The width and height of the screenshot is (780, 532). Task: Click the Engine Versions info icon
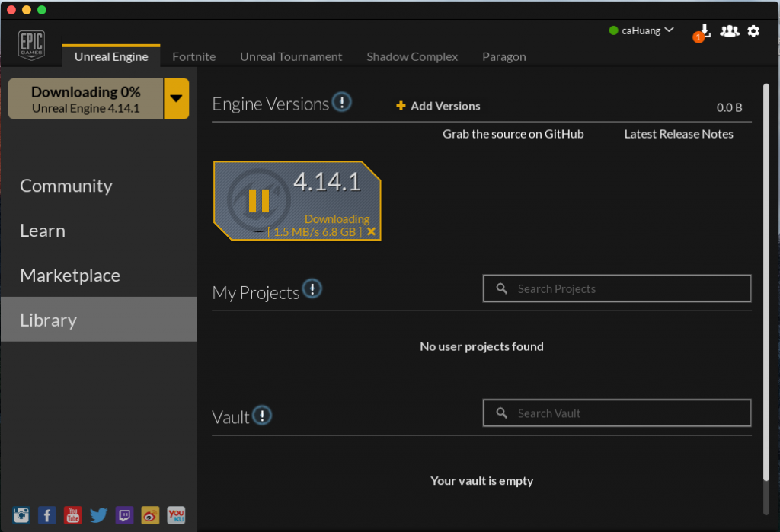pyautogui.click(x=342, y=102)
